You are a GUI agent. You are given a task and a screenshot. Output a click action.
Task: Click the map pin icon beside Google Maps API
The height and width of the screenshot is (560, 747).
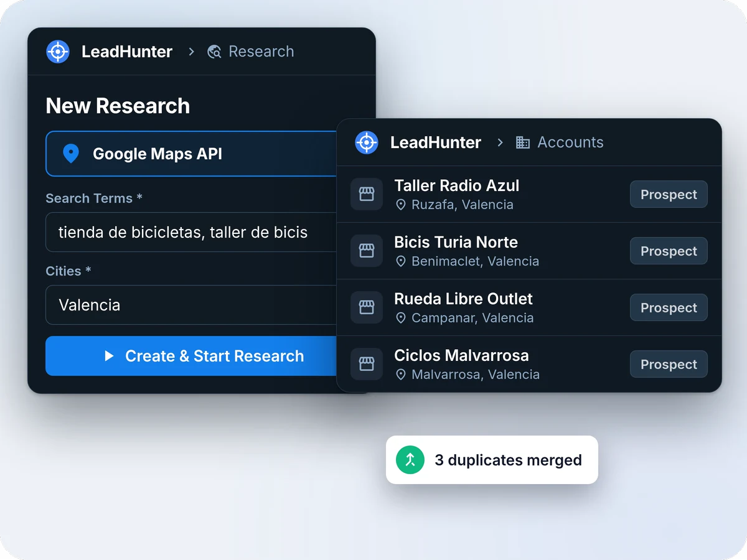(71, 154)
